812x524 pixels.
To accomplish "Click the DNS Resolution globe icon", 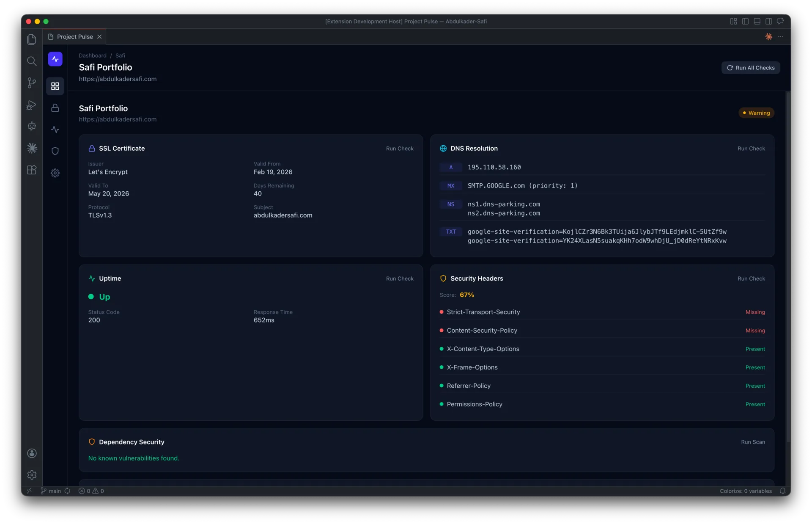I will point(443,149).
